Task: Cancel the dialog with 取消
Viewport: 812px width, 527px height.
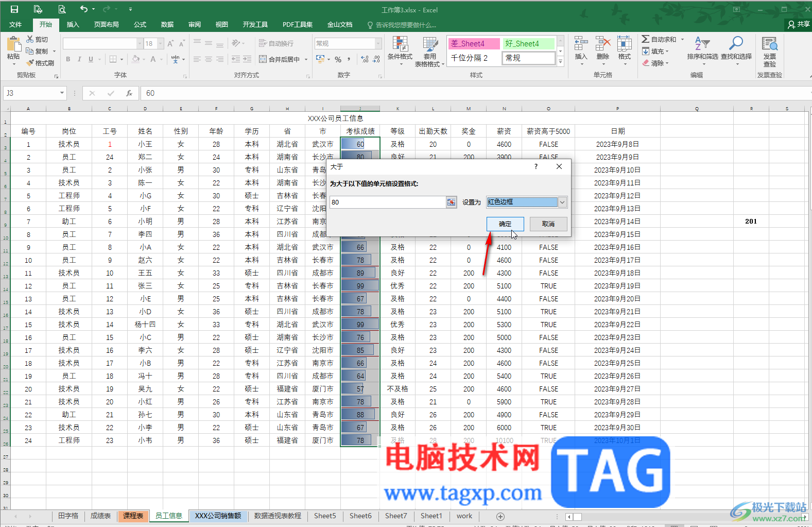Action: click(548, 224)
